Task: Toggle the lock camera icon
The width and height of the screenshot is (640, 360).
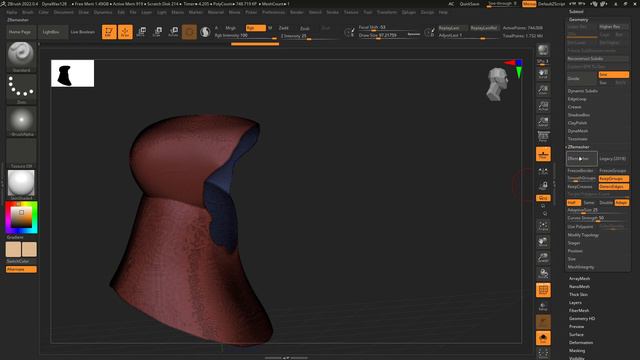Action: (543, 185)
